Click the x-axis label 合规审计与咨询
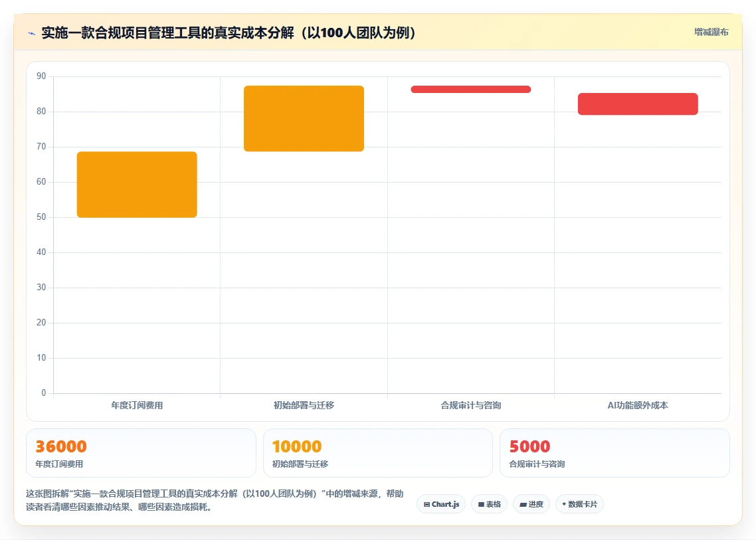756x540 pixels. pos(470,405)
